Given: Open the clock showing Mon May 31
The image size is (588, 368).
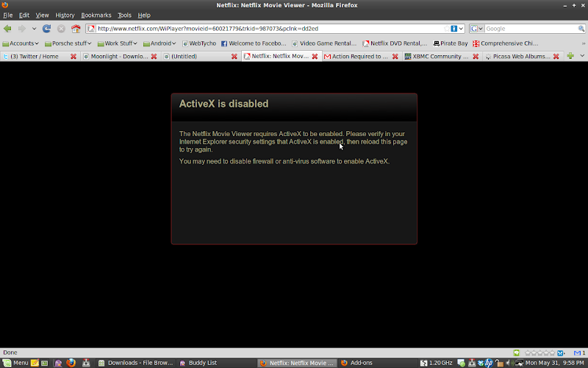Looking at the screenshot, I should [555, 363].
